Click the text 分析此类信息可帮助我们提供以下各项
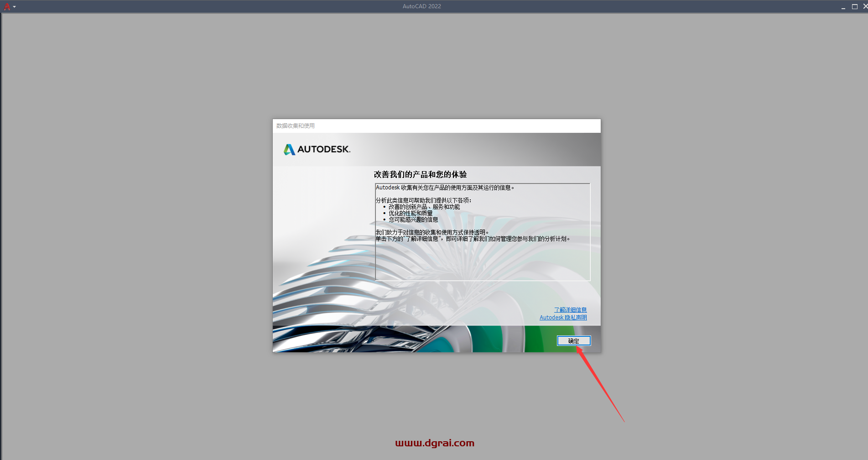 (423, 200)
